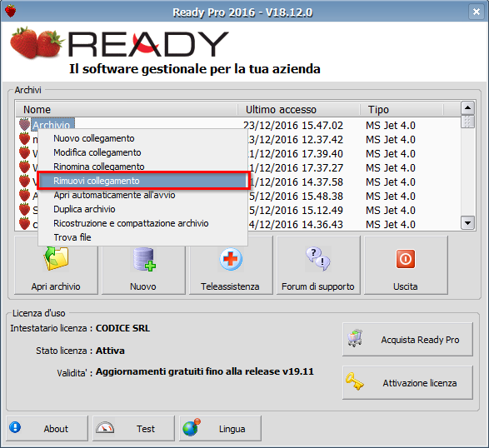Click the gauge icon beside Test
Screen dimensions: 489x448
pos(105,428)
